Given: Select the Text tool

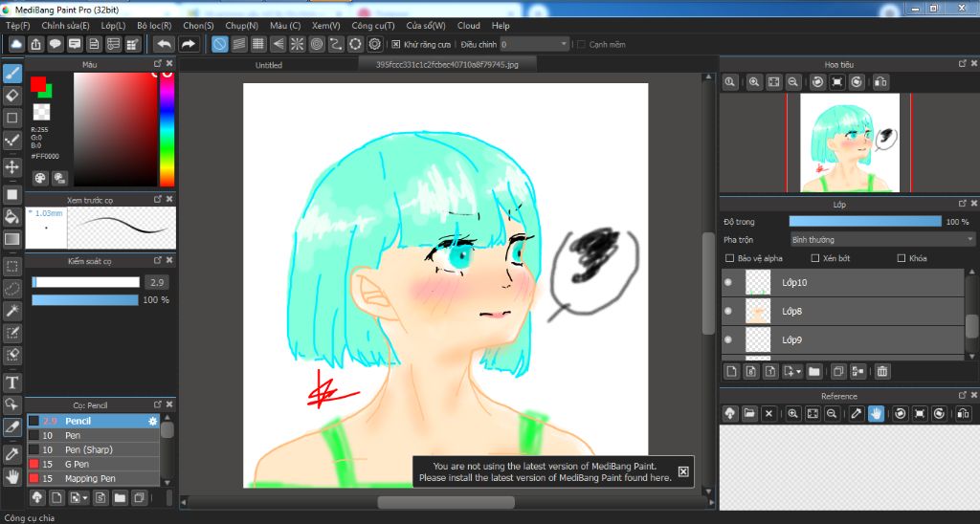Looking at the screenshot, I should coord(11,382).
